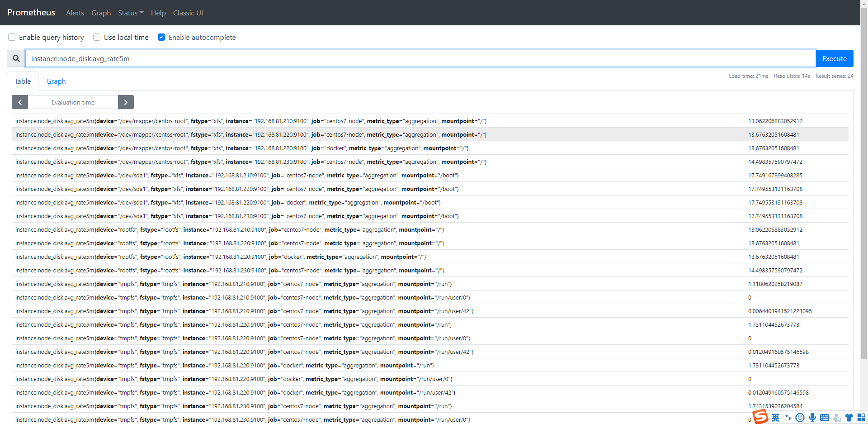Viewport: 868px width, 424px height.
Task: Change Sogou skin using the shirt icon
Action: click(x=849, y=418)
